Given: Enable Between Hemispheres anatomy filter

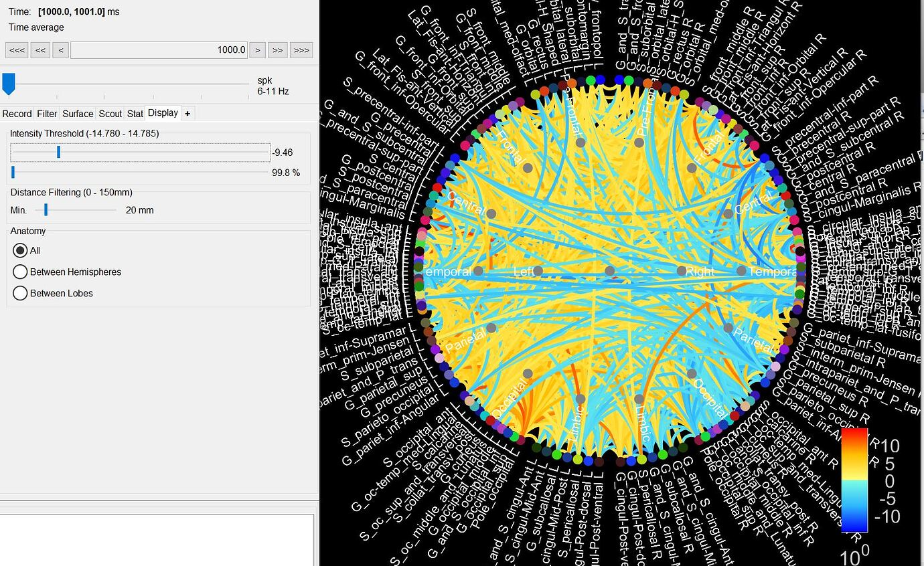Looking at the screenshot, I should (20, 272).
